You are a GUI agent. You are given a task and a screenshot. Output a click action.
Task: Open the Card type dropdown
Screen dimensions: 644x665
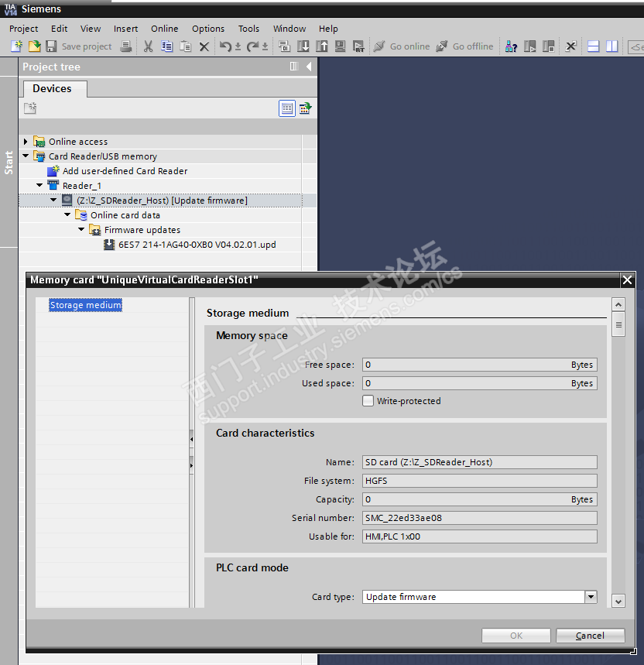coord(591,597)
